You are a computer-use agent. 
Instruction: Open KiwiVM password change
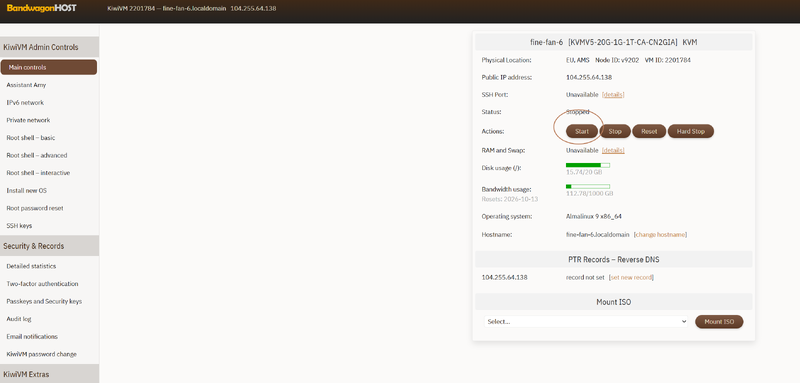(41, 354)
